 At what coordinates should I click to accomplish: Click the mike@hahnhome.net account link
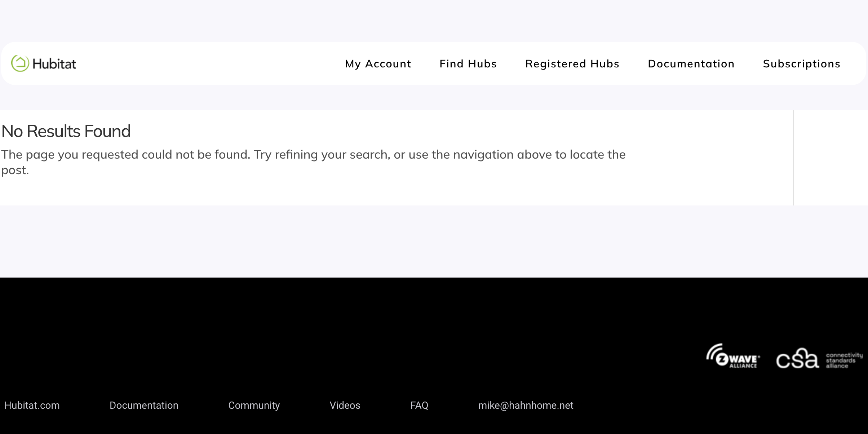pos(526,406)
